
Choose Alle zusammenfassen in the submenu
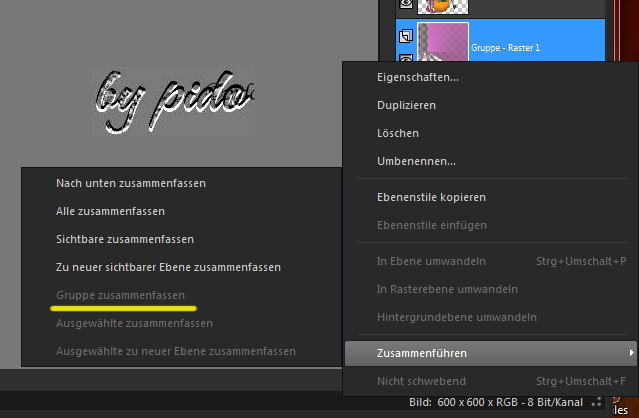[x=111, y=211]
